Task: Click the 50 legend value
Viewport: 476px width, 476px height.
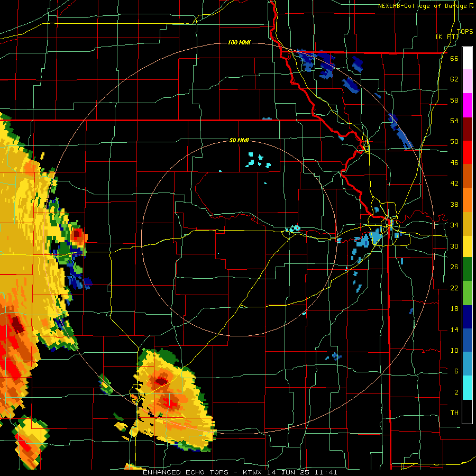Action: (454, 141)
